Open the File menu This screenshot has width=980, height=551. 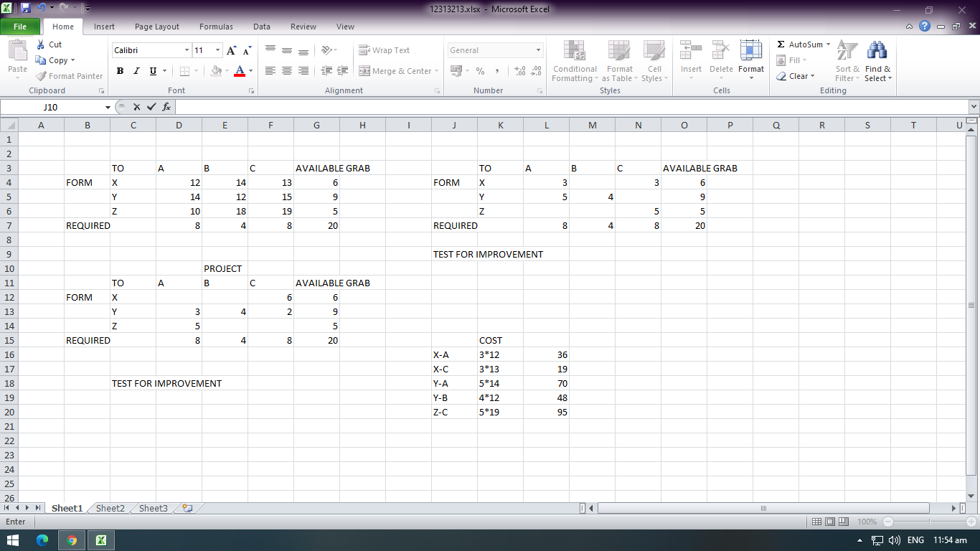point(21,26)
